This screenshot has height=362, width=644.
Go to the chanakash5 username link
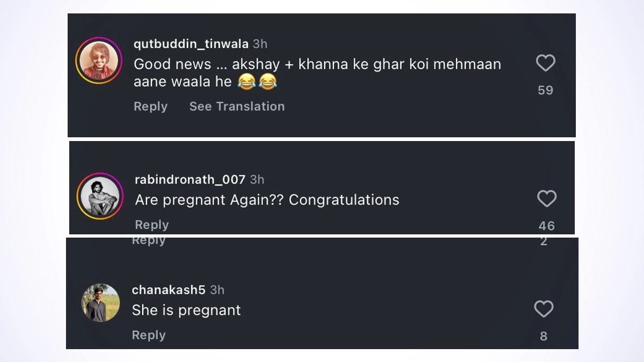coord(169,290)
